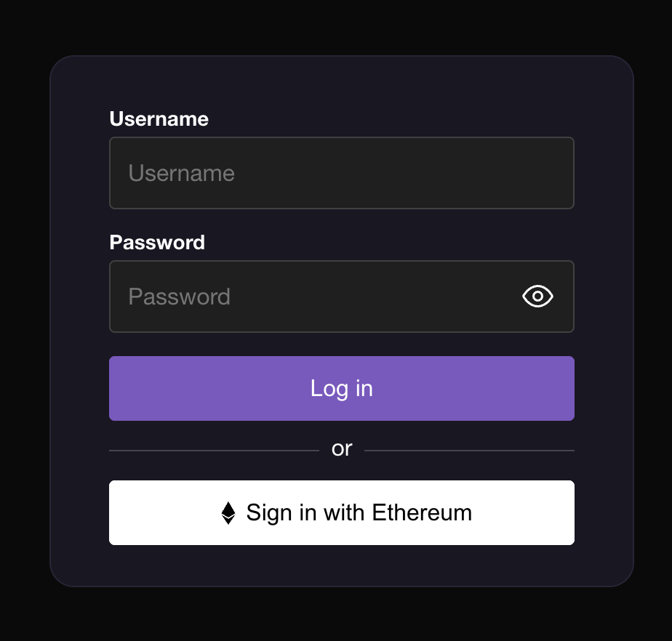The height and width of the screenshot is (641, 672).
Task: Show password using the eye icon
Action: [537, 297]
